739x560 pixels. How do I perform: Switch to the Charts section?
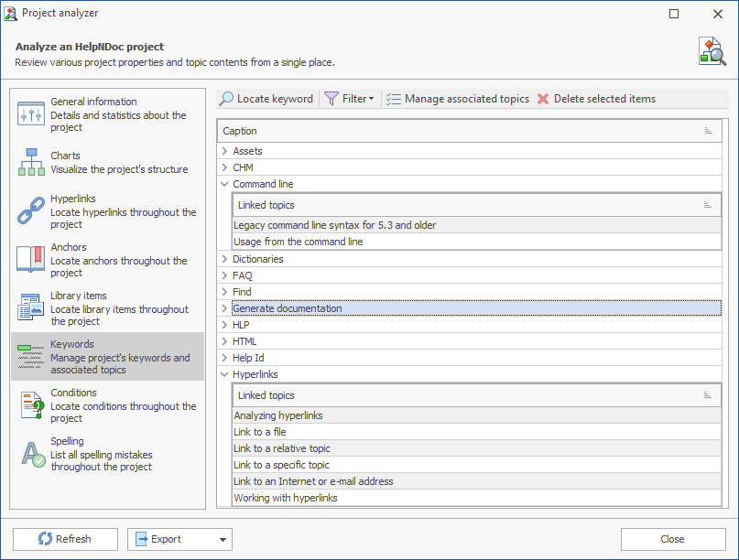click(107, 163)
